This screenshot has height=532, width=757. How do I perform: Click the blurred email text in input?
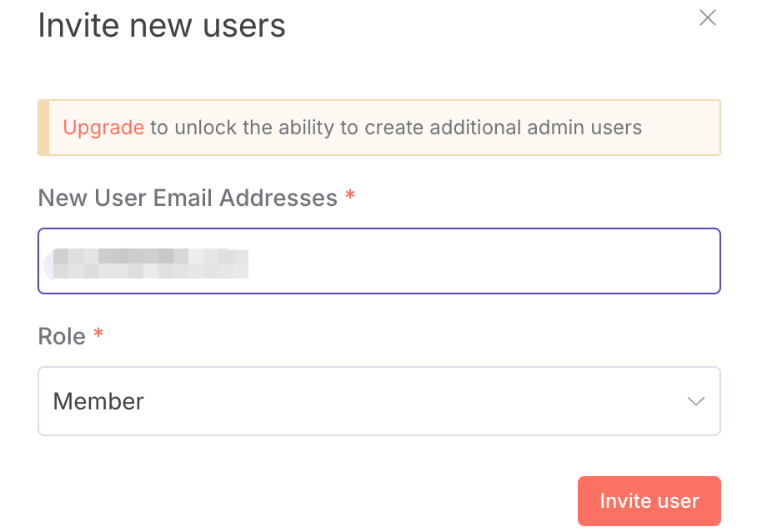tap(150, 262)
